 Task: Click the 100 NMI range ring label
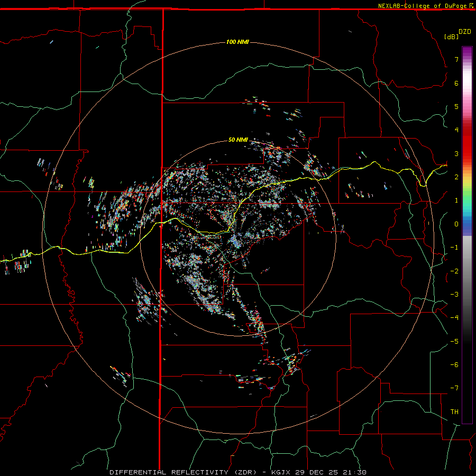(237, 42)
